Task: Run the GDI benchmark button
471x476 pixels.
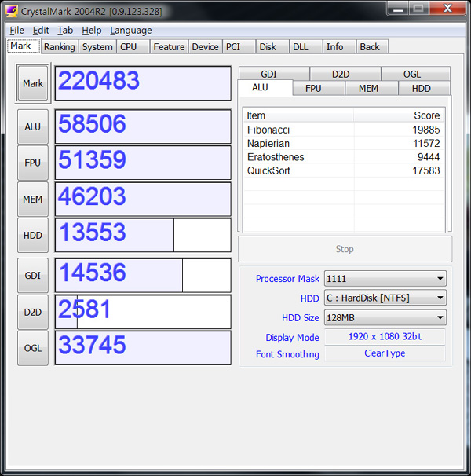Action: (33, 276)
